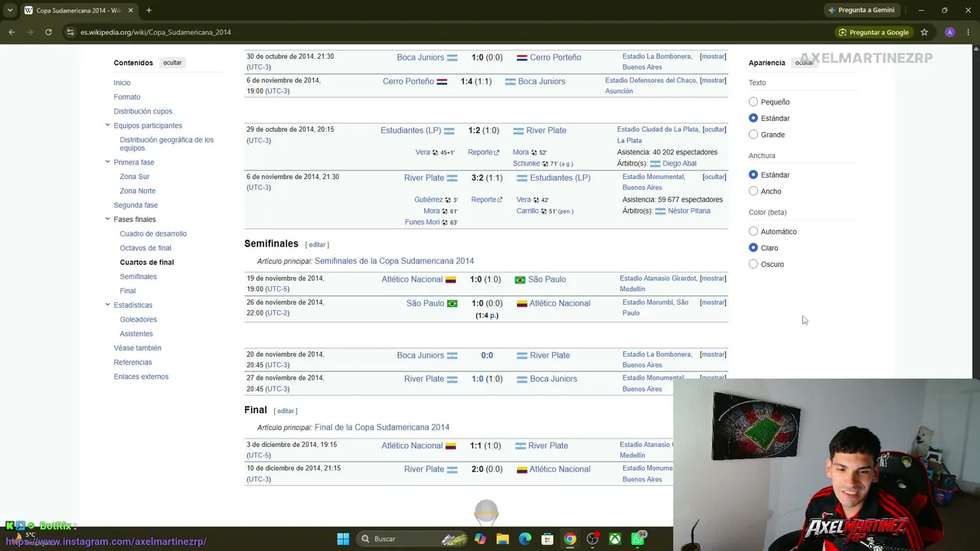Jump to Inicio in the contents
Screen dimensions: 980x551
pyautogui.click(x=122, y=83)
